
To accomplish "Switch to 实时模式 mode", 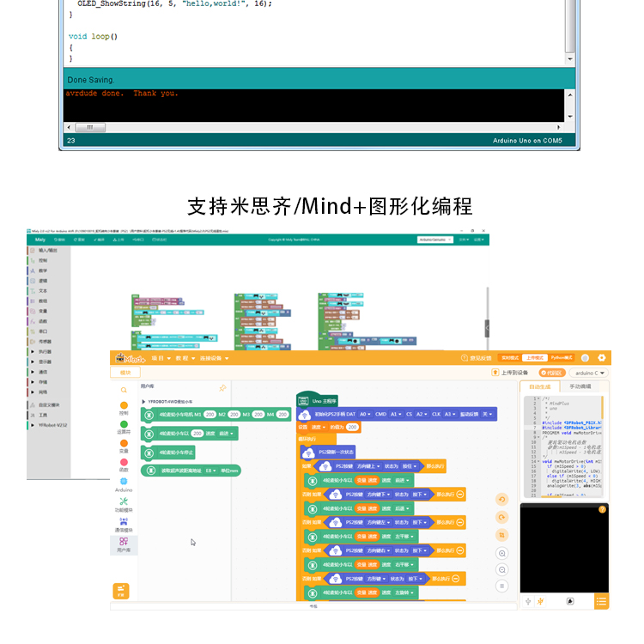I will [x=510, y=358].
